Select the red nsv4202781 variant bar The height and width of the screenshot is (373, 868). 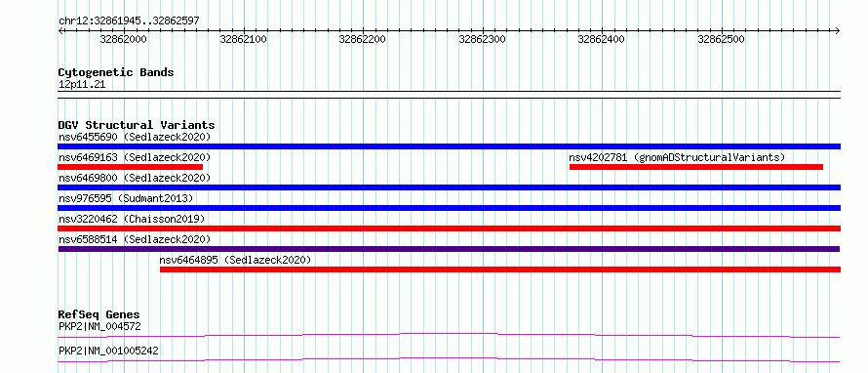coord(695,167)
